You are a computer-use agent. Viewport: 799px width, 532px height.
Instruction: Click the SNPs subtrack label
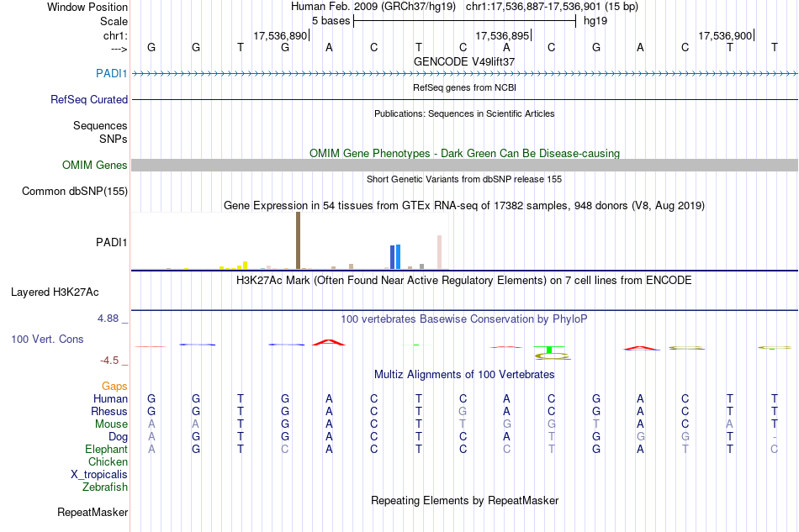coord(114,139)
